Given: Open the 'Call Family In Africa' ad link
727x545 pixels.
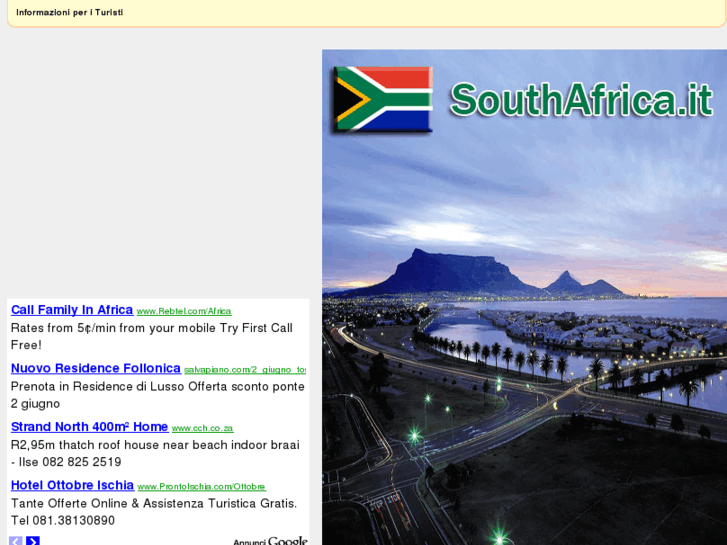Looking at the screenshot, I should coord(72,310).
